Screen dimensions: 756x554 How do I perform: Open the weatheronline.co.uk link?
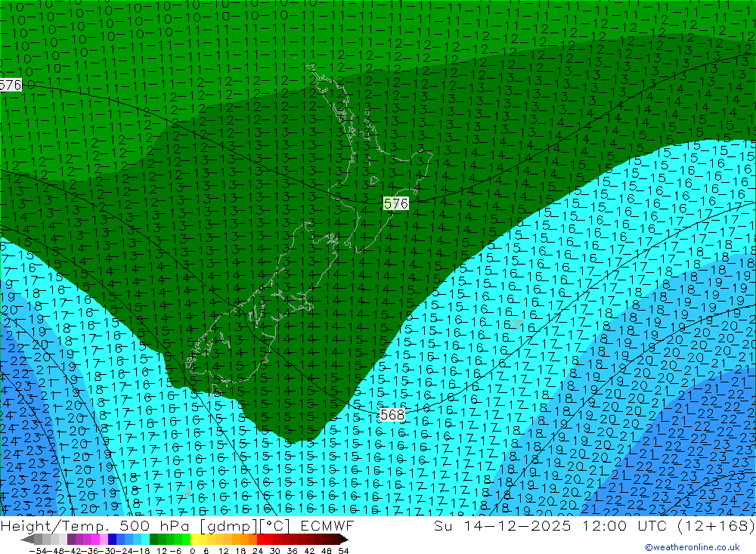tap(696, 548)
